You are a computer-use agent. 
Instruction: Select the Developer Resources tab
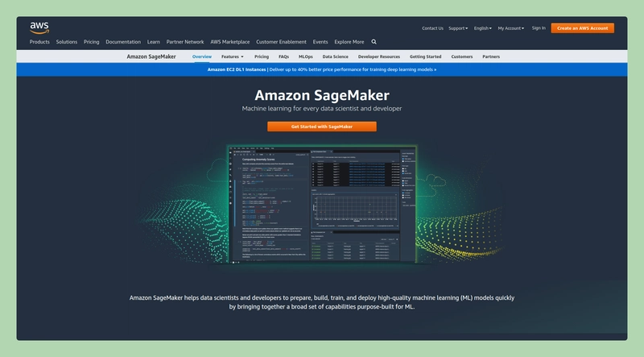378,56
